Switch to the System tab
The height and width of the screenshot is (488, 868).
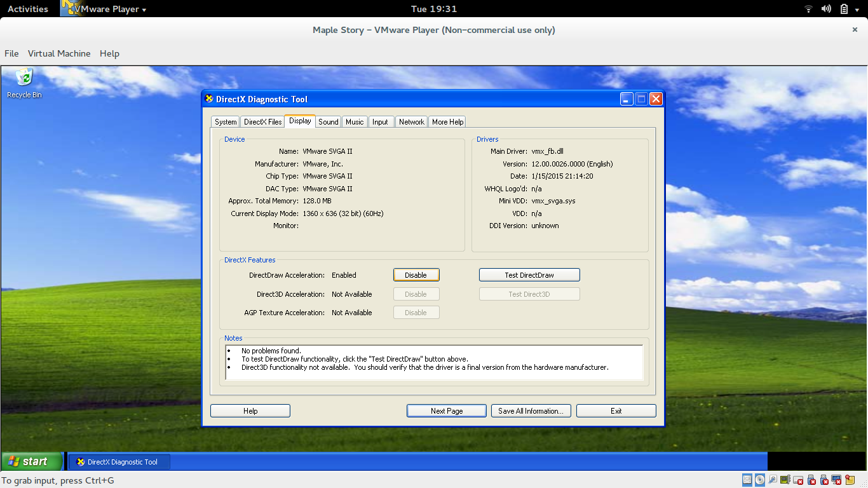click(x=226, y=122)
